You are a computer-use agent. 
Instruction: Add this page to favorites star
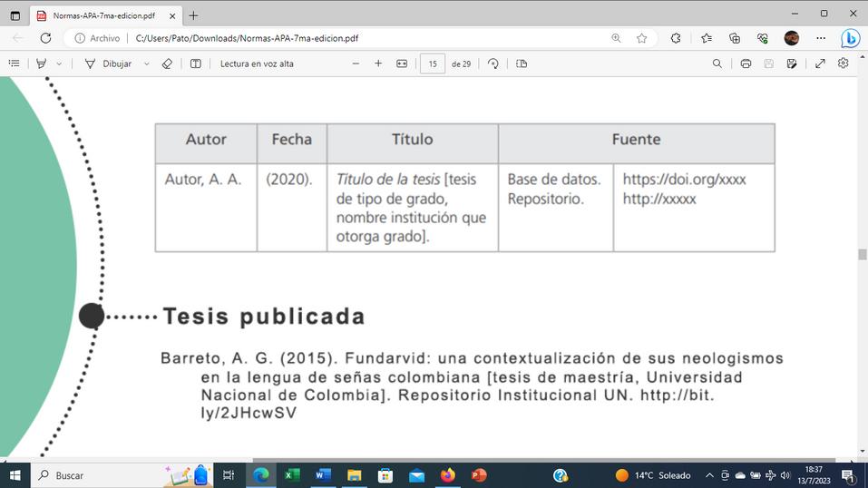[641, 38]
